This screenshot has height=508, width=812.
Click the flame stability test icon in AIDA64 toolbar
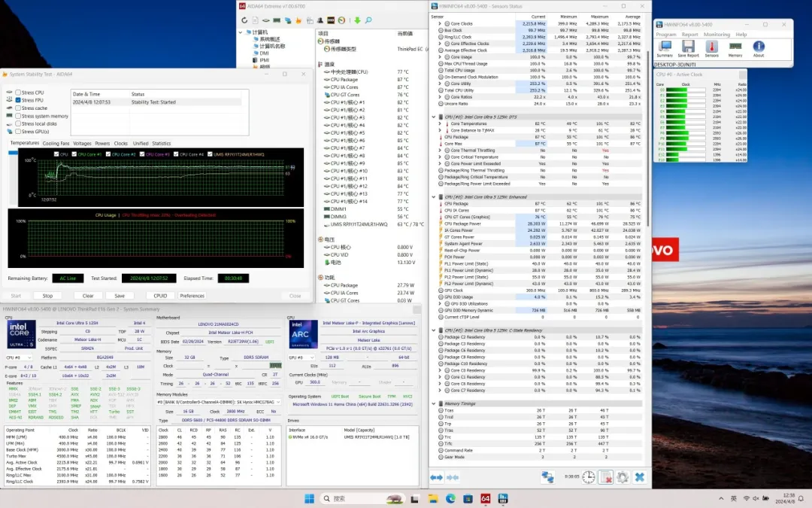coord(298,20)
